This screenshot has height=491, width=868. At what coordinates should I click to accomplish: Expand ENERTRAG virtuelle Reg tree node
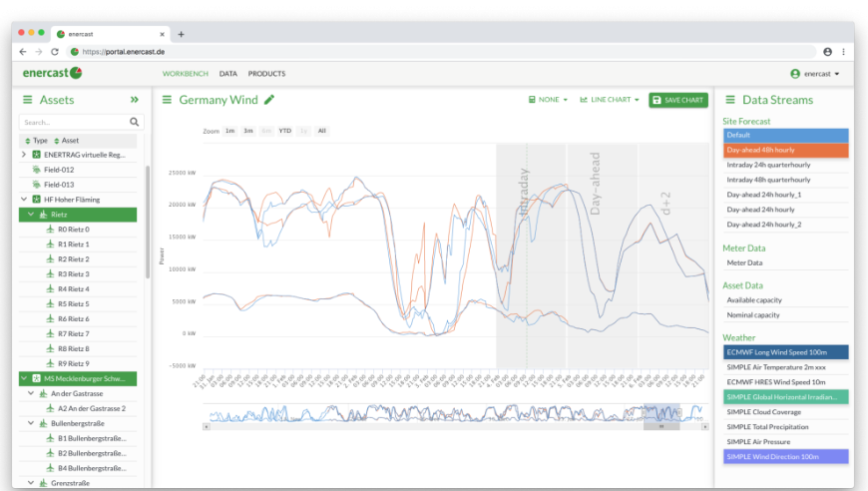click(x=24, y=155)
